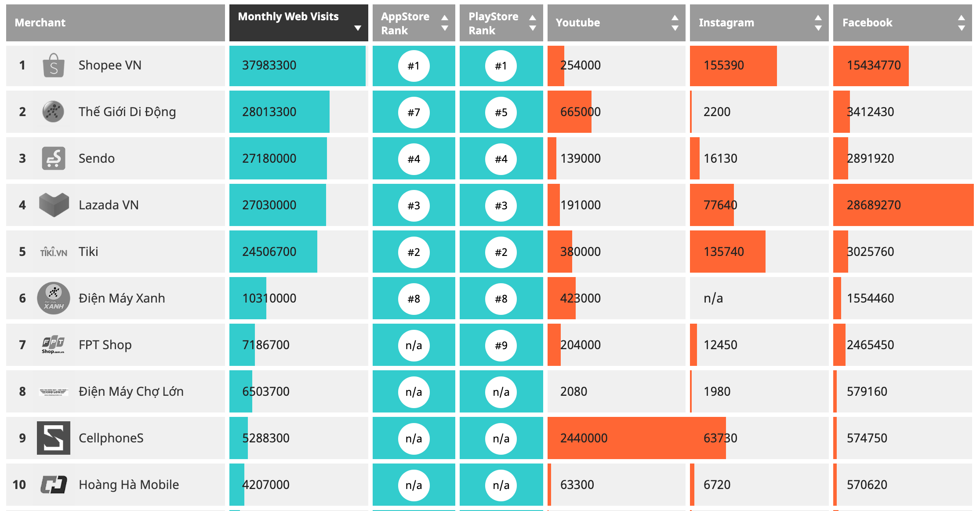Sort by Monthly Web Visits arrow
Viewport: 980px width, 511px height.
pyautogui.click(x=358, y=28)
